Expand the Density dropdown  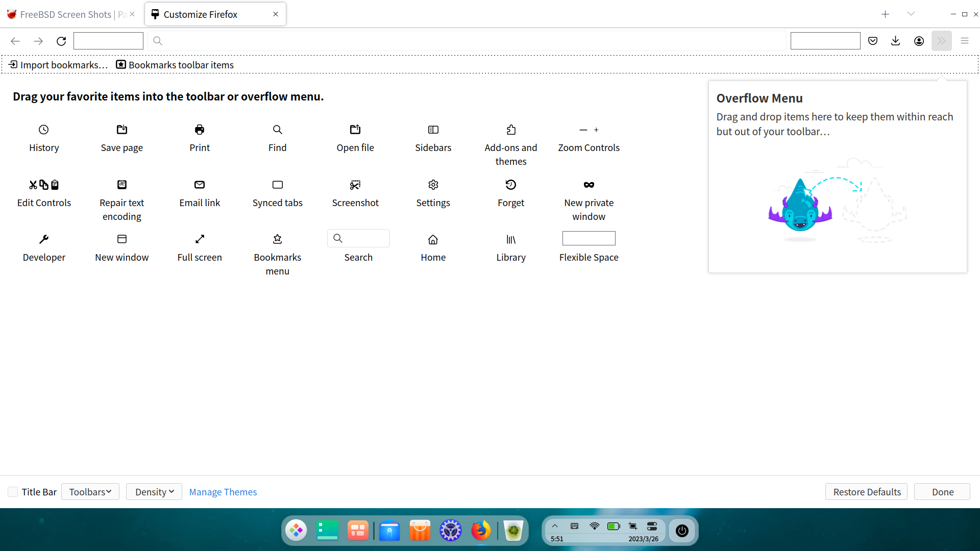(154, 492)
